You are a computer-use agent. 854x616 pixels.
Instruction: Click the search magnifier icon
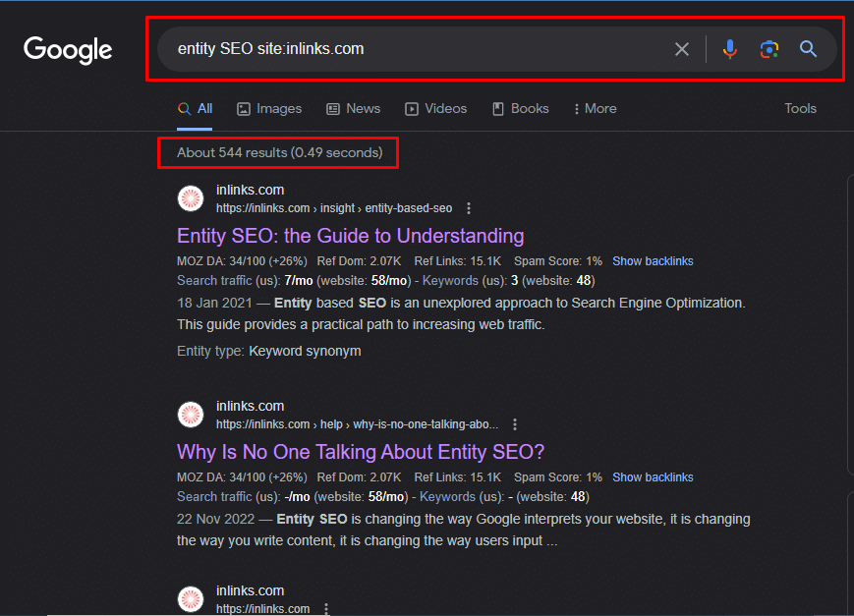point(808,48)
